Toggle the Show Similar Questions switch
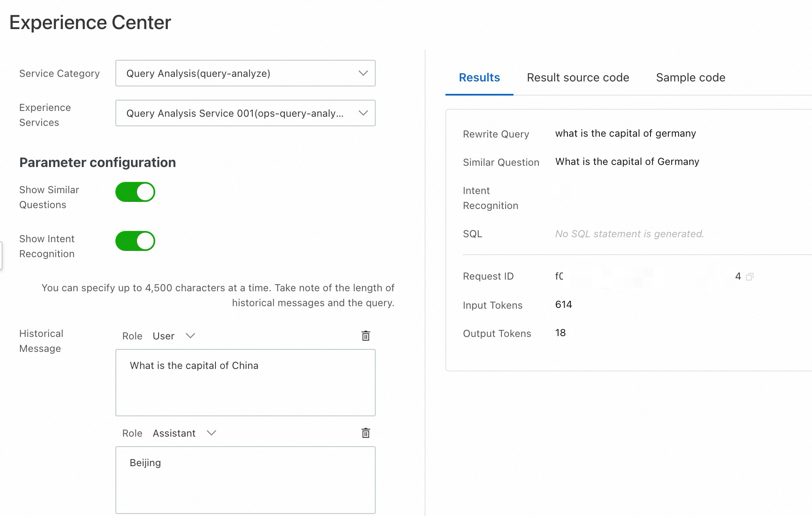The height and width of the screenshot is (516, 812). 135,192
